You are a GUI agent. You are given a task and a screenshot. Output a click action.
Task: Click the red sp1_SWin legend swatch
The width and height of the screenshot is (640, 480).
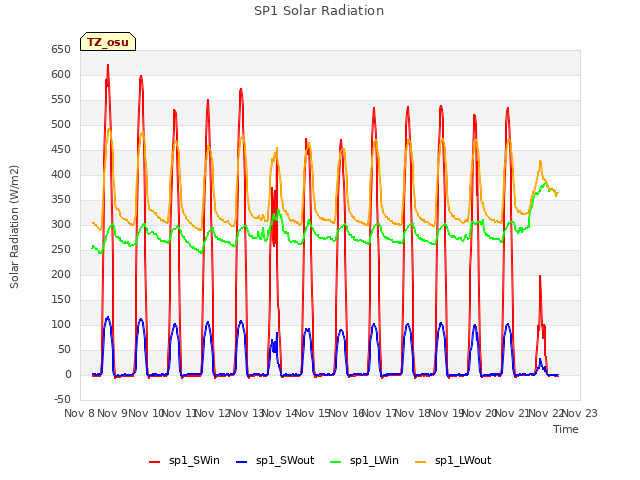pyautogui.click(x=155, y=462)
